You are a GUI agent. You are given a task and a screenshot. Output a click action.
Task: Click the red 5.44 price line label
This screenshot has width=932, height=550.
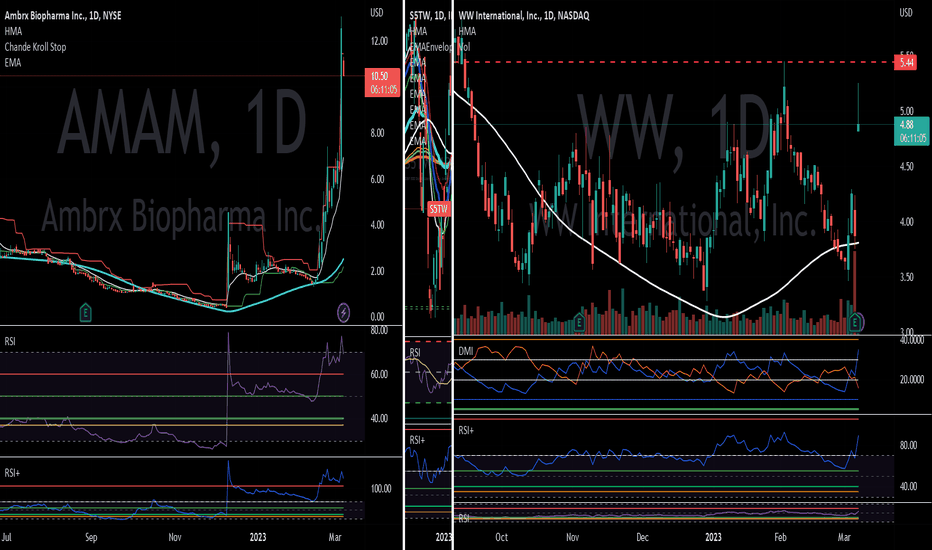(906, 62)
